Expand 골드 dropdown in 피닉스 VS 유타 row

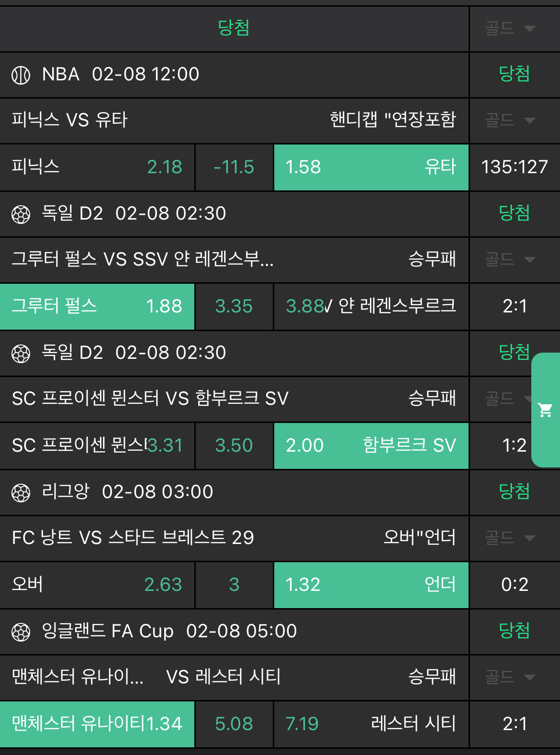510,120
